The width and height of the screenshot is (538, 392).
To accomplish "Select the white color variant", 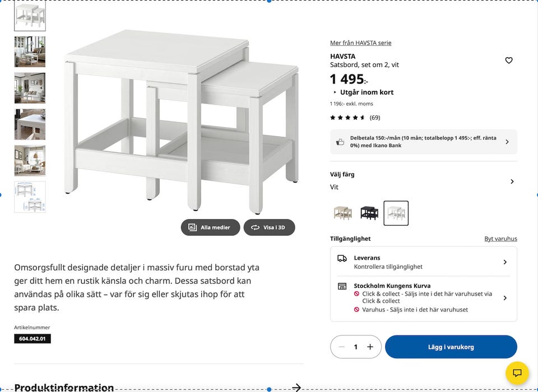I will pos(396,213).
